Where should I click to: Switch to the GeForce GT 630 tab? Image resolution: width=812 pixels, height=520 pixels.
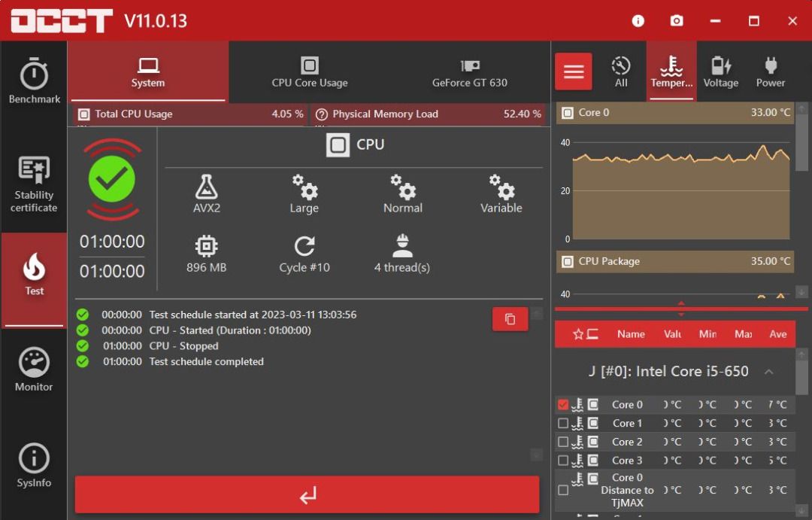point(470,71)
